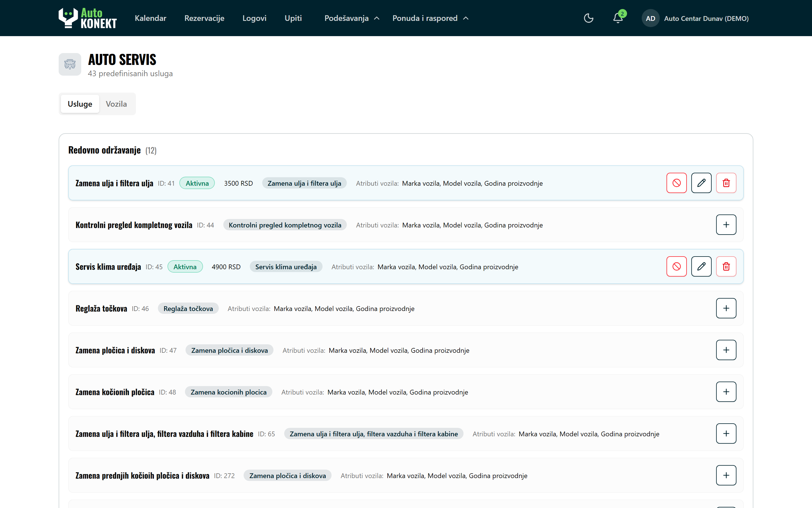Viewport: 812px width, 508px height.
Task: Click the Auto Konekt logo
Action: (x=88, y=18)
